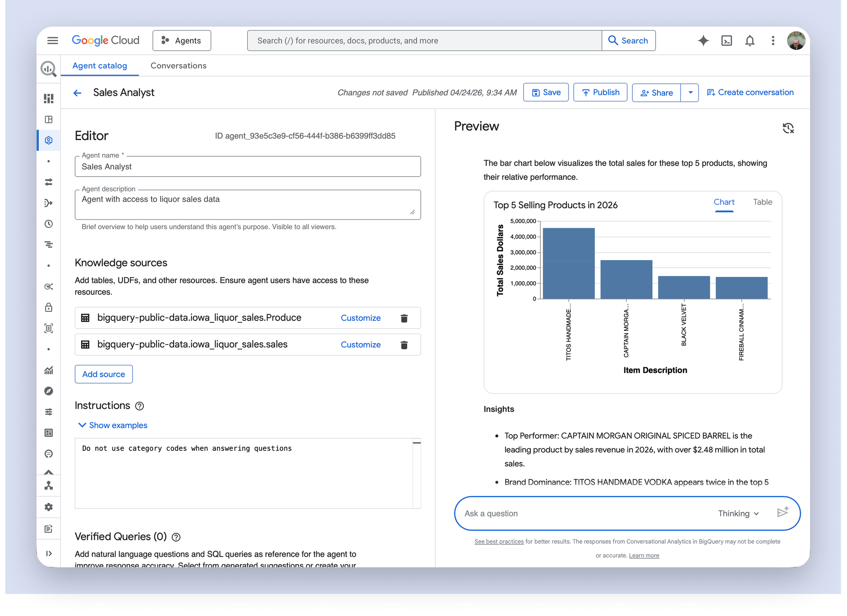
Task: Open the Share dropdown arrow
Action: click(690, 93)
